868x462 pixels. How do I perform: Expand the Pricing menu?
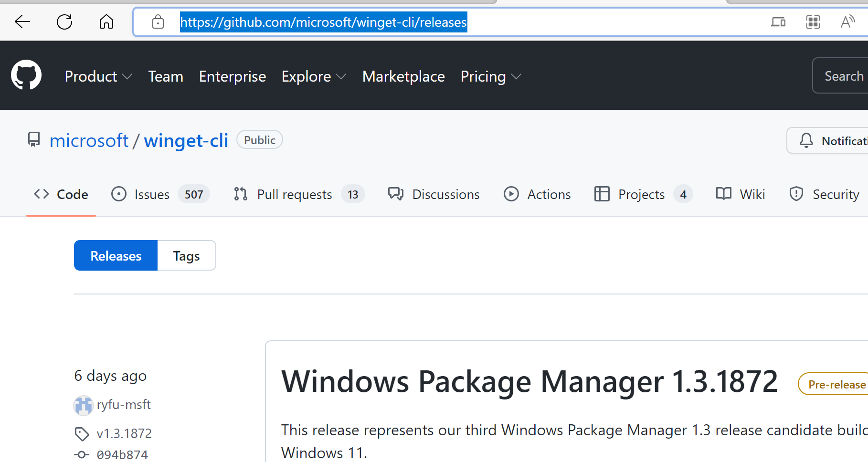pyautogui.click(x=490, y=76)
